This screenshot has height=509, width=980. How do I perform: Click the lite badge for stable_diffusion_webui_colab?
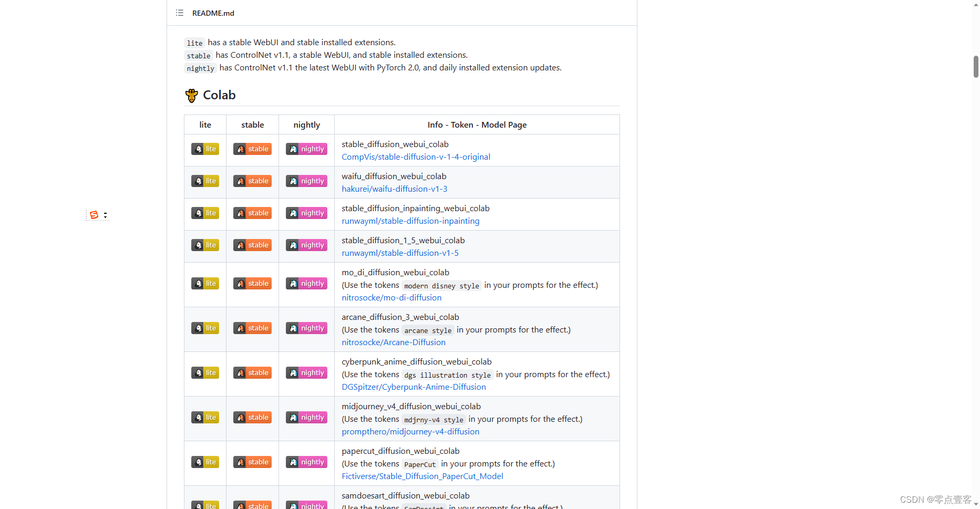(x=205, y=149)
